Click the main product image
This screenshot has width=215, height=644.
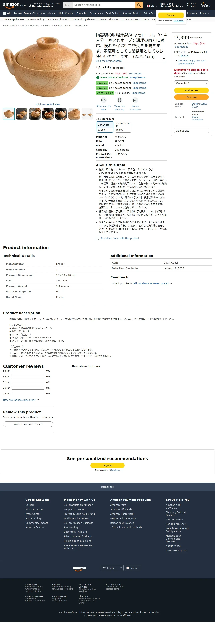point(48,67)
